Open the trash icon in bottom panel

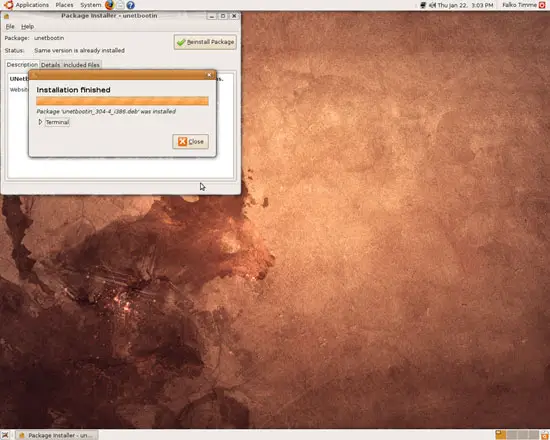(x=545, y=435)
